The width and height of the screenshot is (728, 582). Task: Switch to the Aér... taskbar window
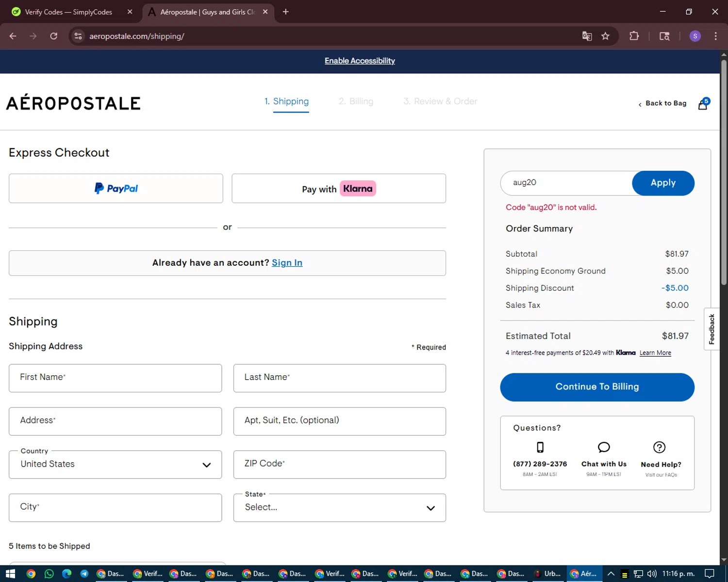pos(584,574)
